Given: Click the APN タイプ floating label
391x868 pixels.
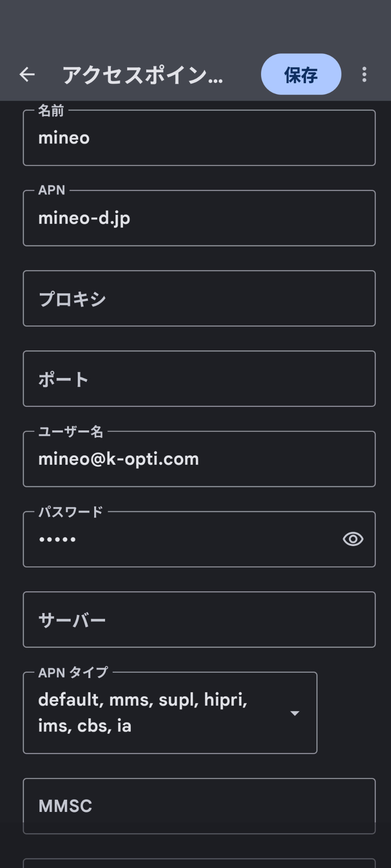Looking at the screenshot, I should pyautogui.click(x=73, y=672).
